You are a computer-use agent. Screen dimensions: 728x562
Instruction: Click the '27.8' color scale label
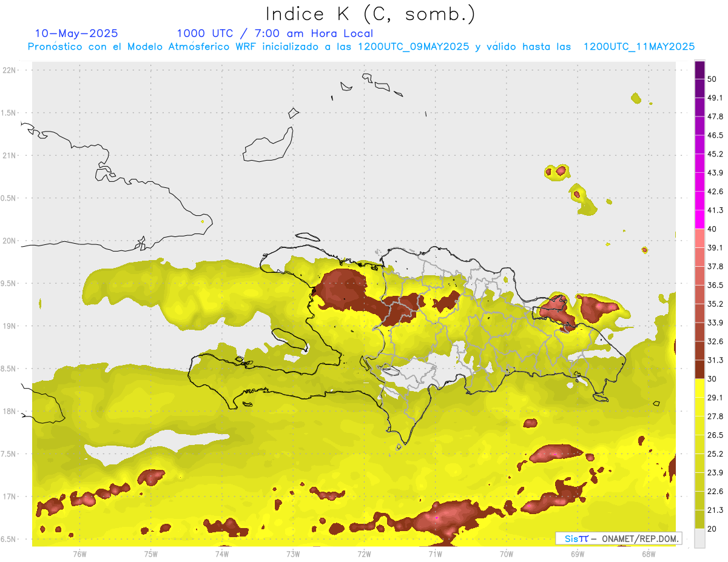(x=715, y=416)
